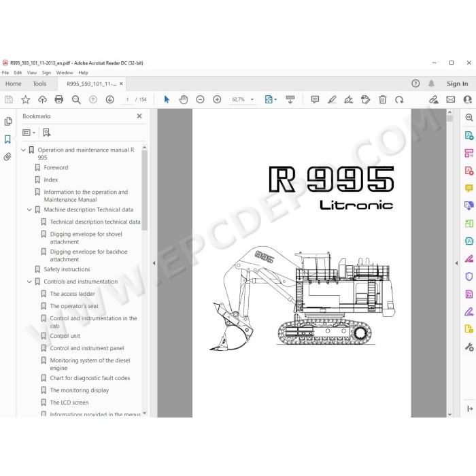
Task: Share a link to file
Action: pyautogui.click(x=434, y=99)
